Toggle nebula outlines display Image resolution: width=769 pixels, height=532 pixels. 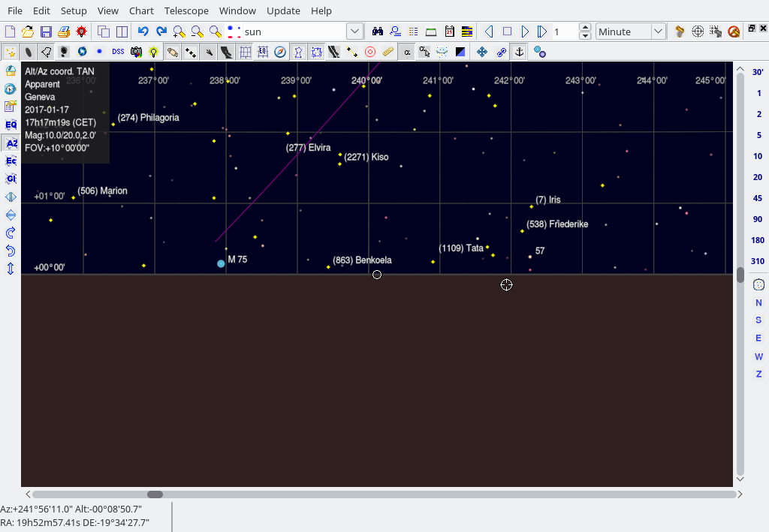click(46, 52)
